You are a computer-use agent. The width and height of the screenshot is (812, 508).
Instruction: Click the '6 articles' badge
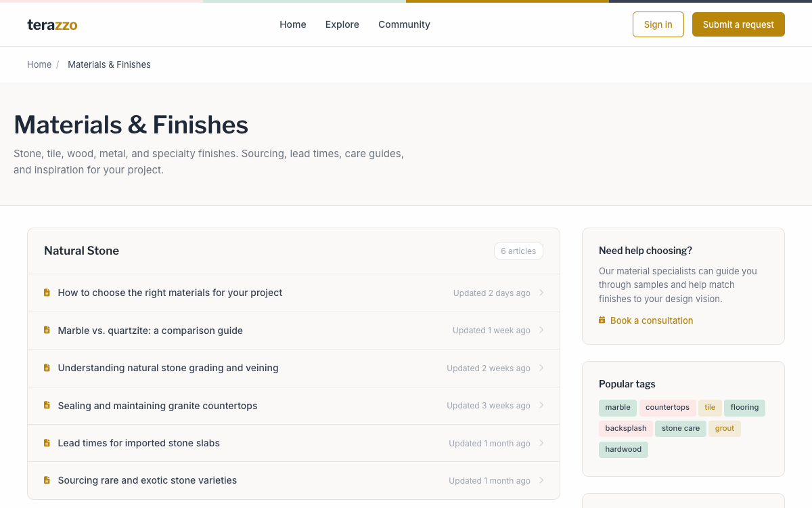(x=518, y=251)
